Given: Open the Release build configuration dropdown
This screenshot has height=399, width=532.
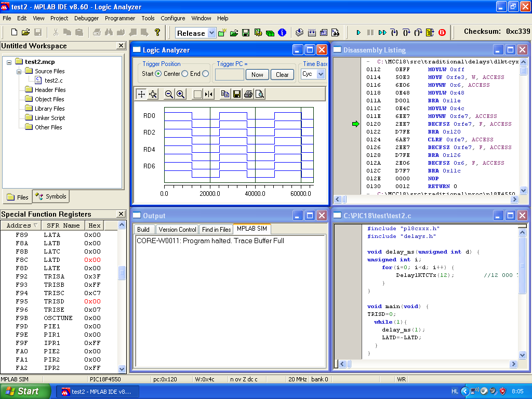Looking at the screenshot, I should tap(211, 33).
